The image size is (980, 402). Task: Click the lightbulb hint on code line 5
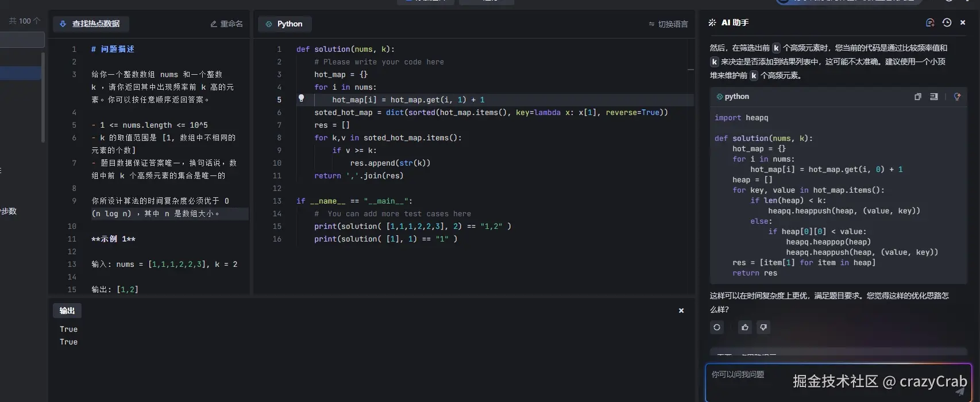coord(301,99)
